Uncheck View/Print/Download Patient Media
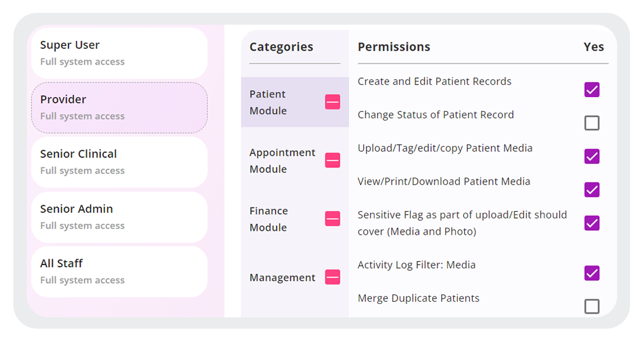The image size is (644, 342). [592, 189]
